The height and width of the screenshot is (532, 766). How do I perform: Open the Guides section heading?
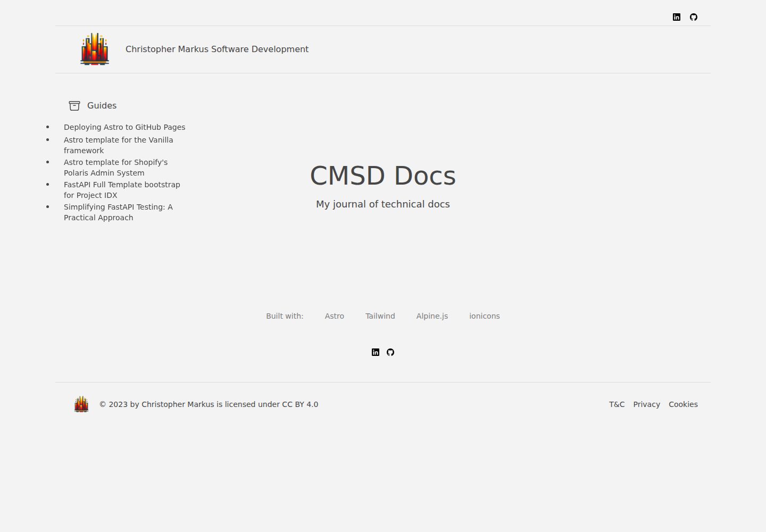(x=102, y=105)
